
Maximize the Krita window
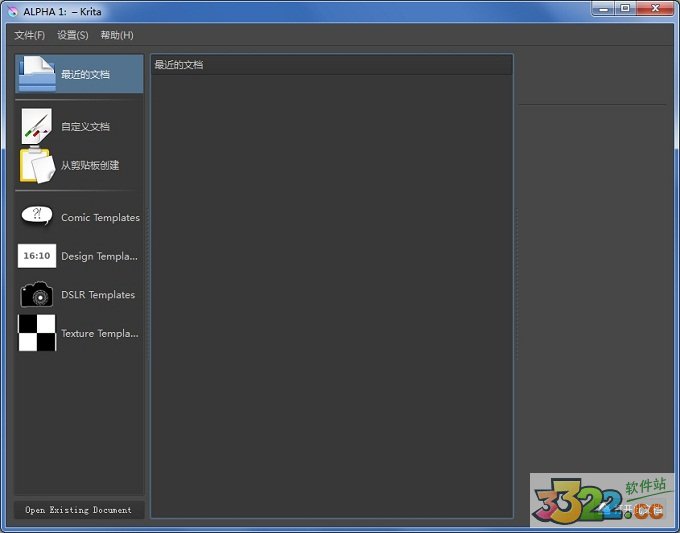point(625,9)
